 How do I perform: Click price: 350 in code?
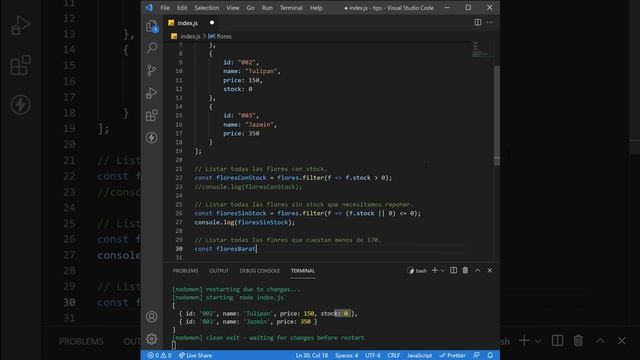(x=241, y=133)
